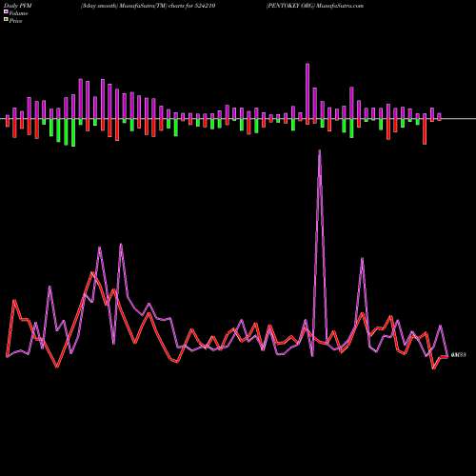476x476 pixels.
Task: Click the '(PENTOKEY ORG) MunafaSutra.com' header text
Action: click(315, 6)
